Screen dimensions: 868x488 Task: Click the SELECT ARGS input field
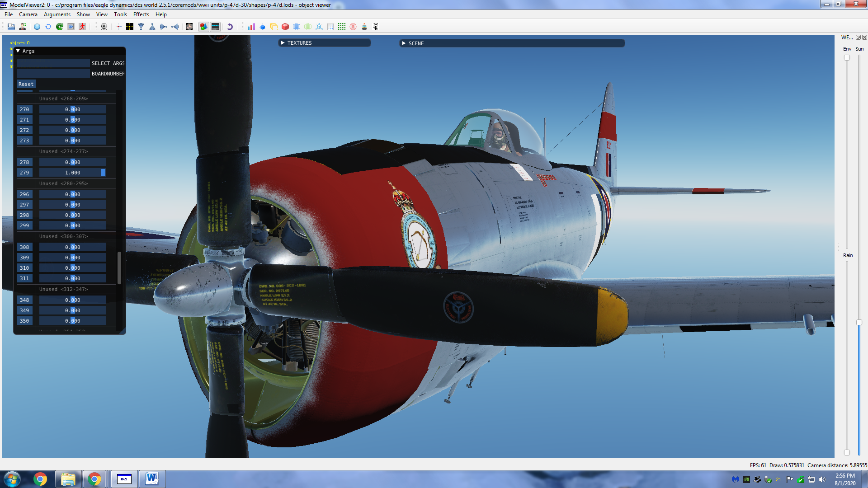pos(53,63)
